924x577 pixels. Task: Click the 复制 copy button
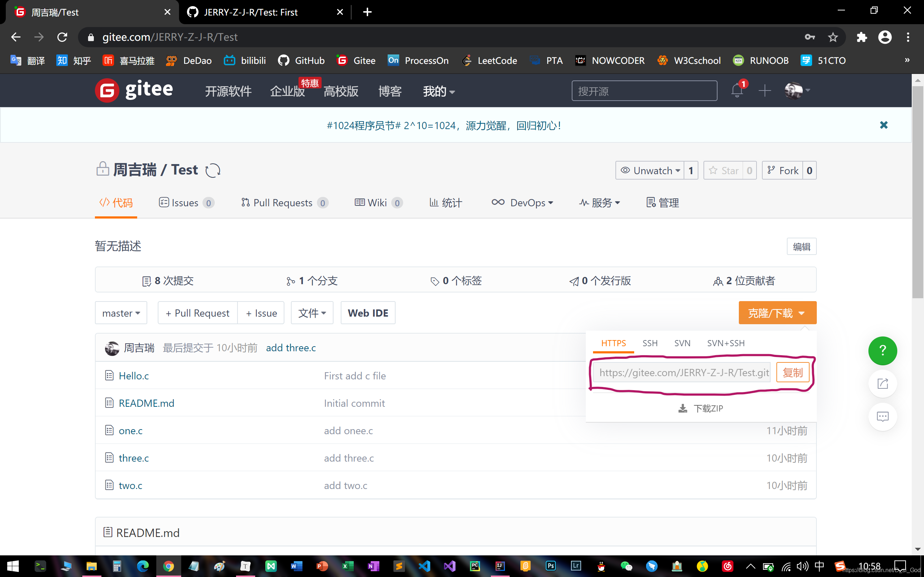(792, 373)
